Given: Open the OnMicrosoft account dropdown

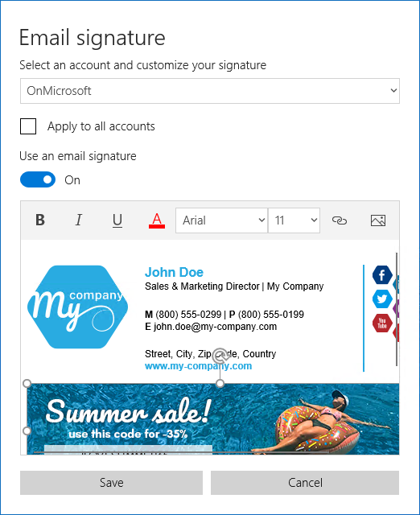Looking at the screenshot, I should pyautogui.click(x=210, y=91).
